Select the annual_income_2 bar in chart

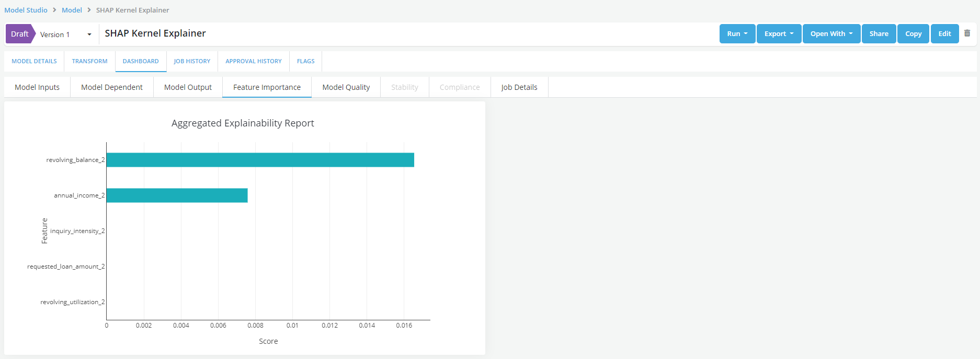(x=177, y=195)
